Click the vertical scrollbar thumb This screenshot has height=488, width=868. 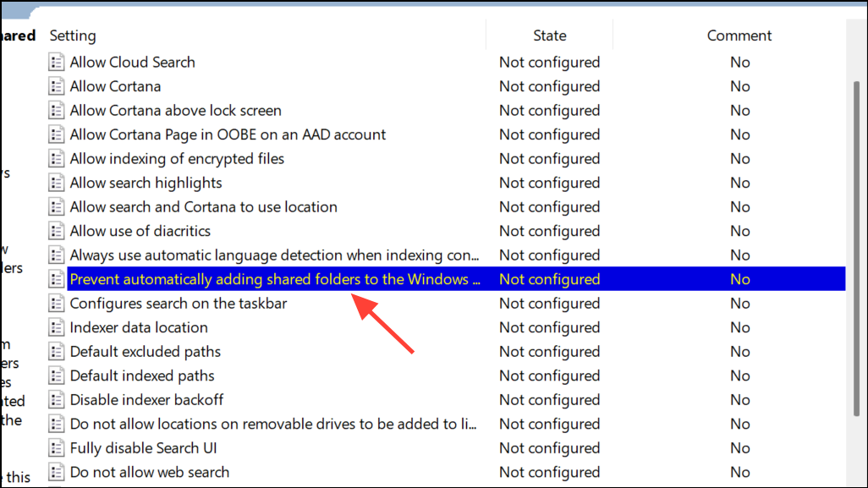point(856,249)
